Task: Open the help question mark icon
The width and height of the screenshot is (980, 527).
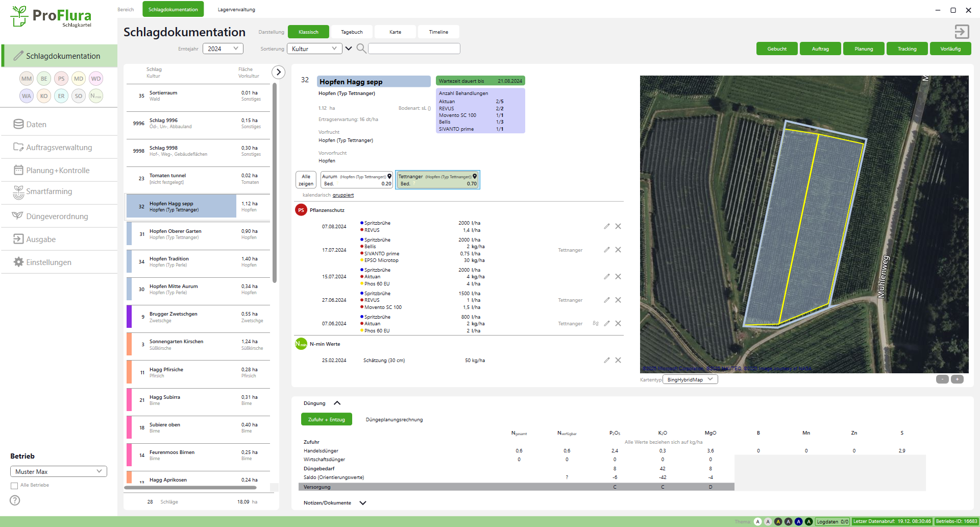Action: (x=15, y=500)
